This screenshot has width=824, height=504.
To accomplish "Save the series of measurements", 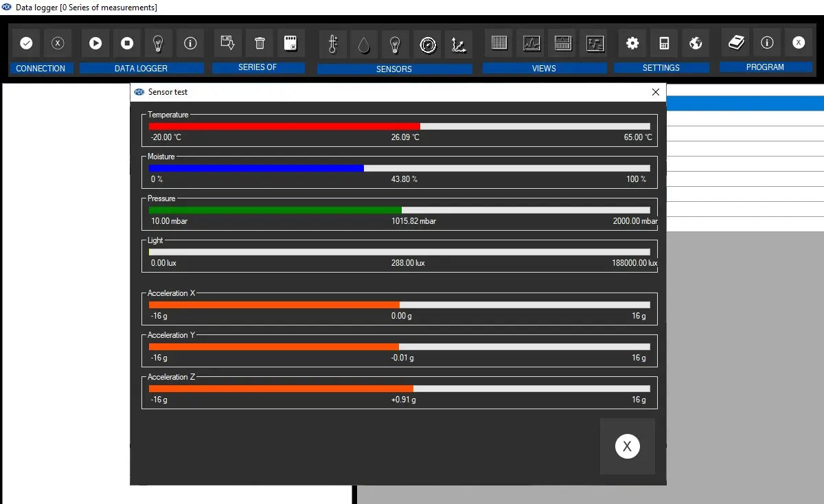I will 228,43.
